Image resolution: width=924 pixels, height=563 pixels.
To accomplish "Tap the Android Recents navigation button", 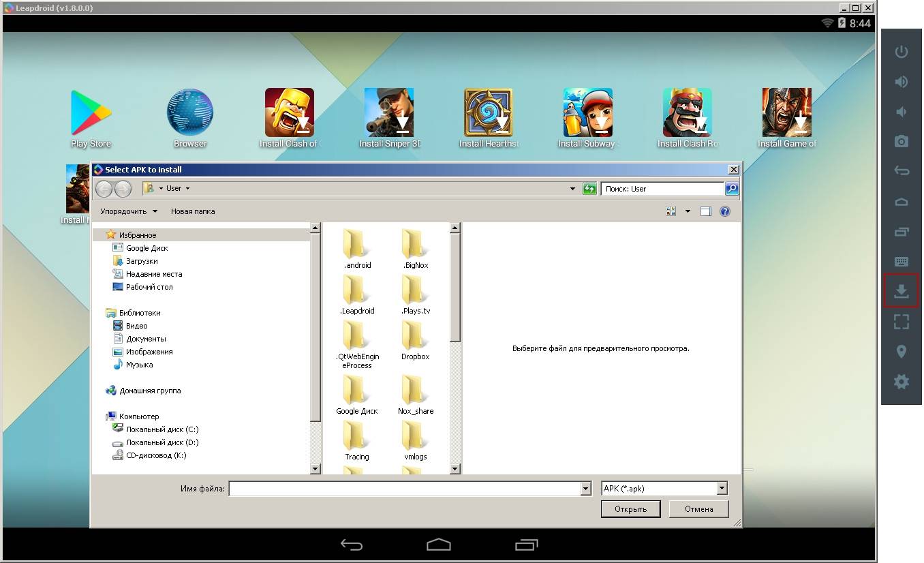I will tap(526, 545).
